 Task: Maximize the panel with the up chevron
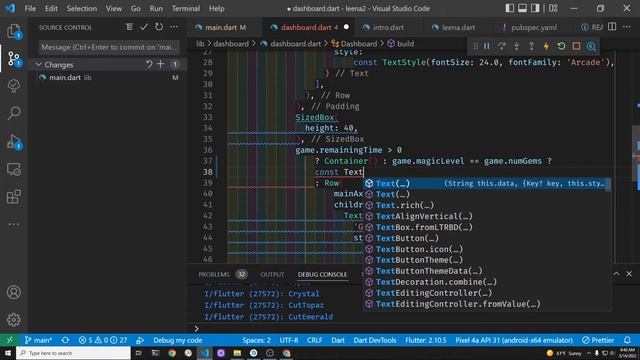pos(616,274)
